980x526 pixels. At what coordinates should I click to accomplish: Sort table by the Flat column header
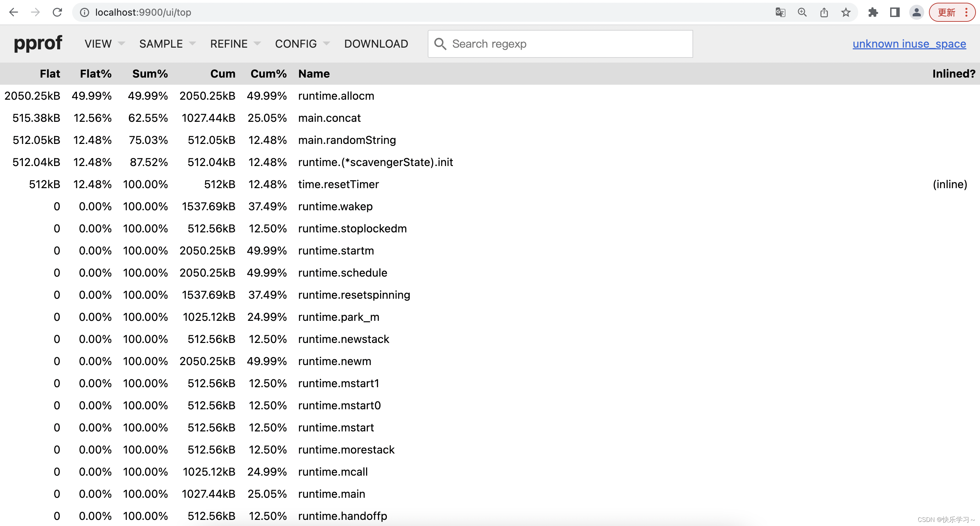50,73
